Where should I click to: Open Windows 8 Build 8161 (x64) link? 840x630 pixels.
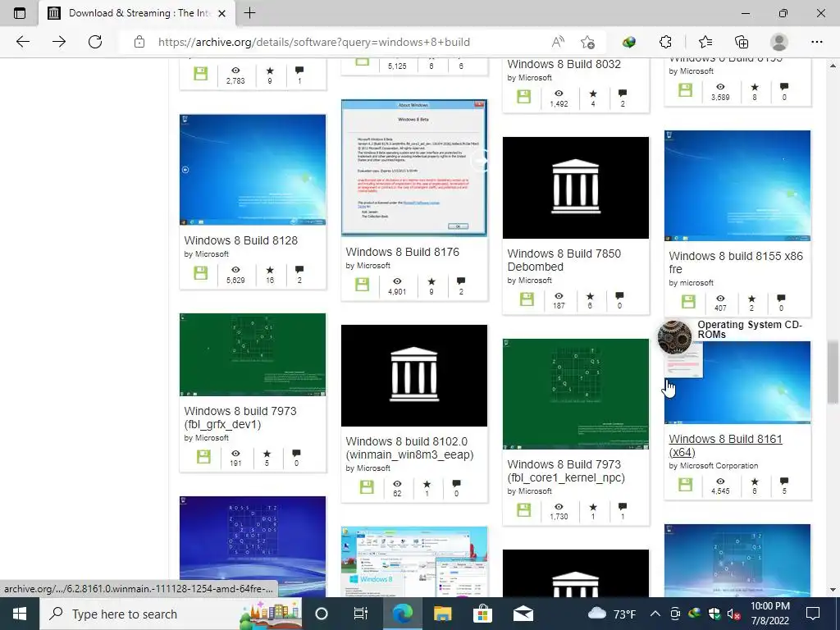point(725,445)
